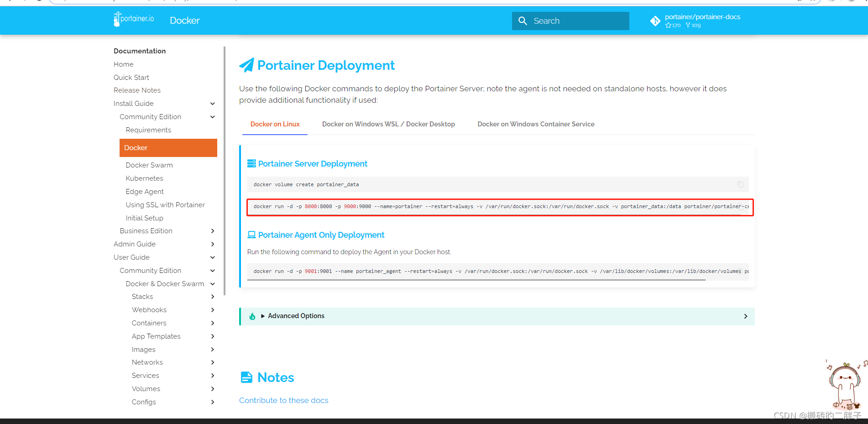
Task: Click Contribute to these docs link
Action: [283, 400]
